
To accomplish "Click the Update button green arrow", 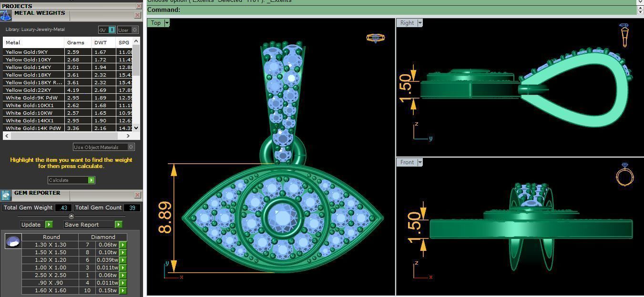I will point(49,224).
